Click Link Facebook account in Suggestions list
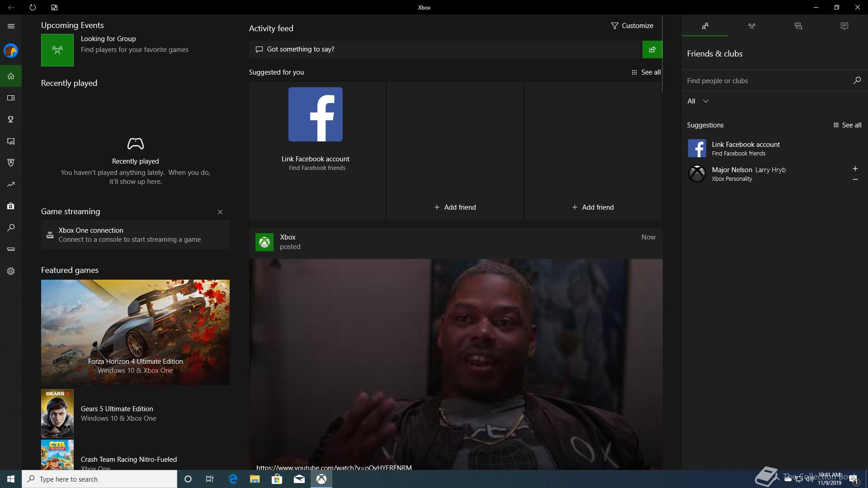This screenshot has width=868, height=488. 774,148
